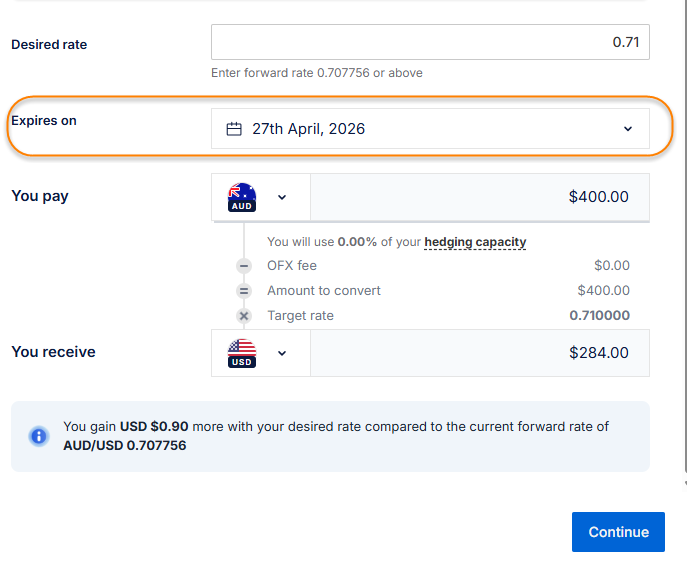Click the forward rate hint text
The height and width of the screenshot is (574, 687).
coord(317,73)
